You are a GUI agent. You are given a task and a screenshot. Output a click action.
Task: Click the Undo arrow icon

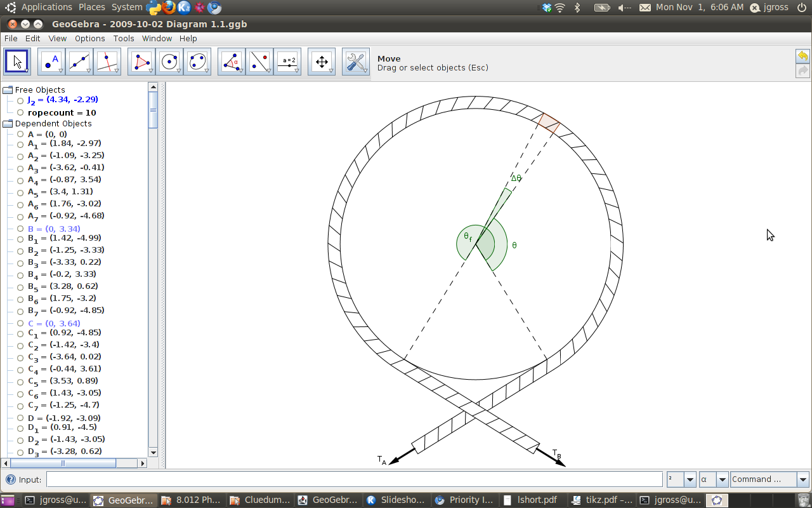[x=802, y=56]
